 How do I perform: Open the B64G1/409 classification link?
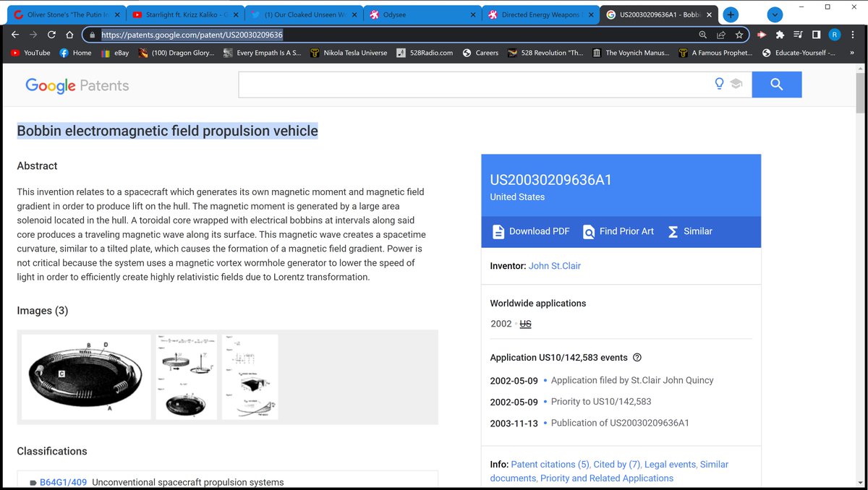coord(63,482)
